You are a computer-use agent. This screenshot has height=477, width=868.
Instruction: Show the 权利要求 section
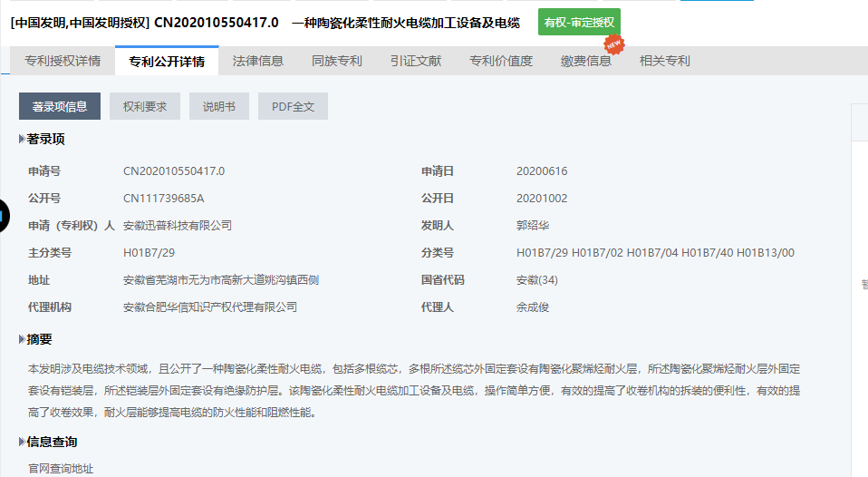145,106
